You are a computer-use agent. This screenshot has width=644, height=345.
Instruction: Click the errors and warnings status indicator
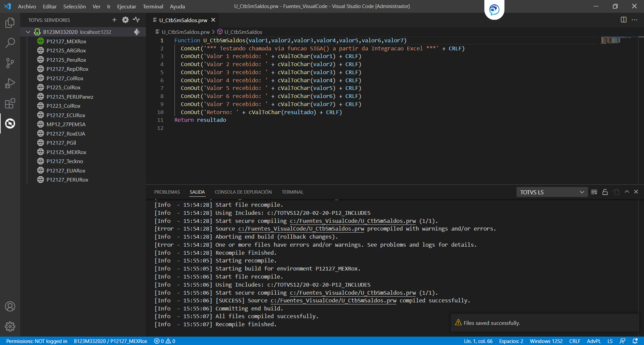click(165, 341)
